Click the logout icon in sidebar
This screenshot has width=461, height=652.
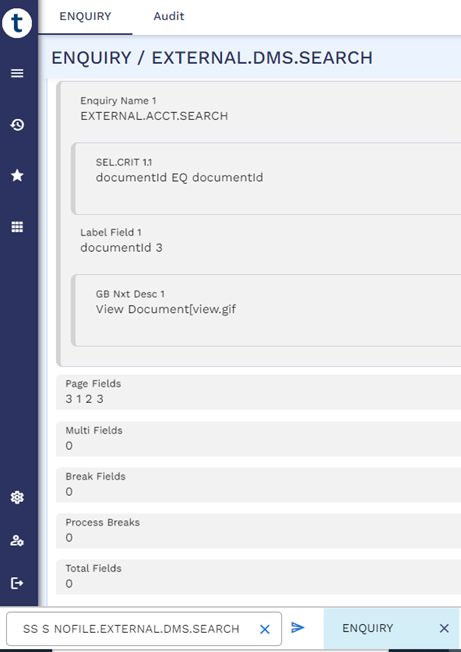click(x=17, y=583)
